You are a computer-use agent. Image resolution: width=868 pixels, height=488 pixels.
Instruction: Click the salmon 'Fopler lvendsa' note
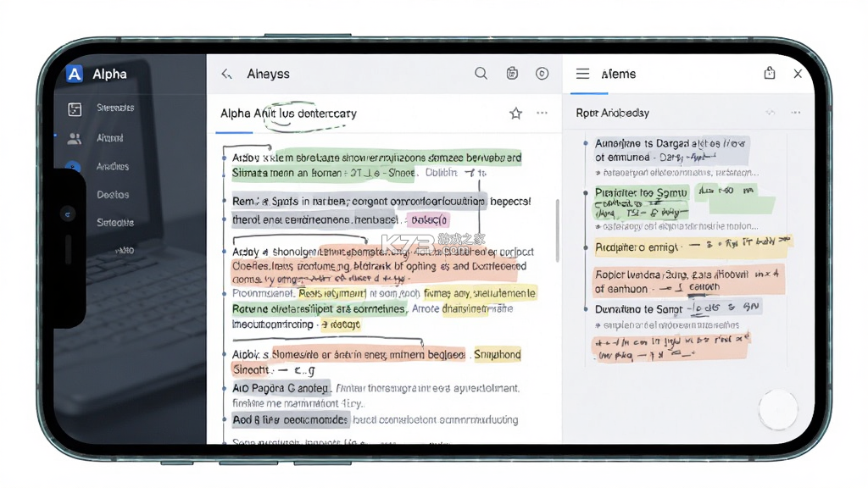tap(689, 281)
